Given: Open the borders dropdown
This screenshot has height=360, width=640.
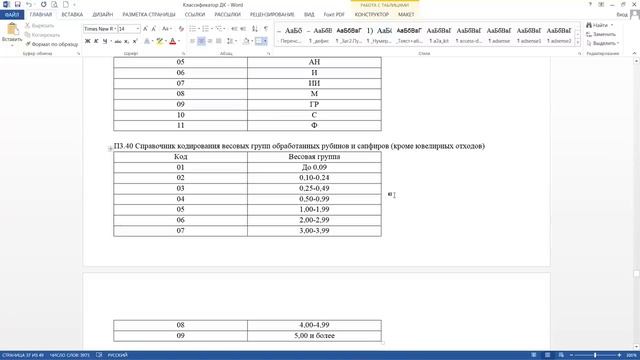Looking at the screenshot, I should [265, 41].
